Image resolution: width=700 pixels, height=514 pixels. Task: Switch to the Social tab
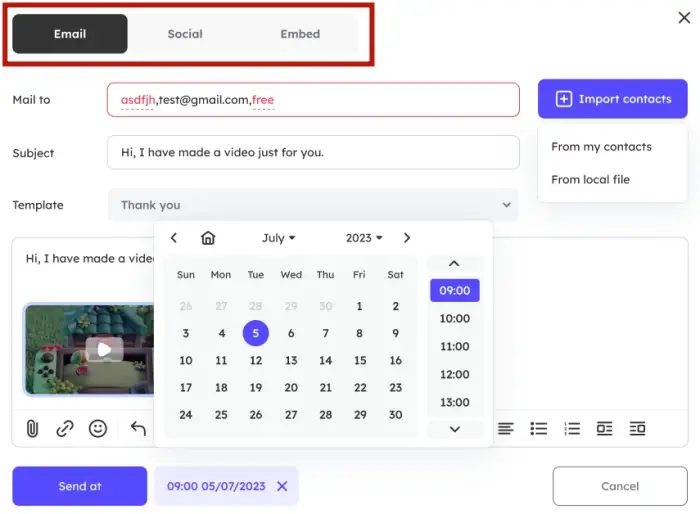pos(185,34)
